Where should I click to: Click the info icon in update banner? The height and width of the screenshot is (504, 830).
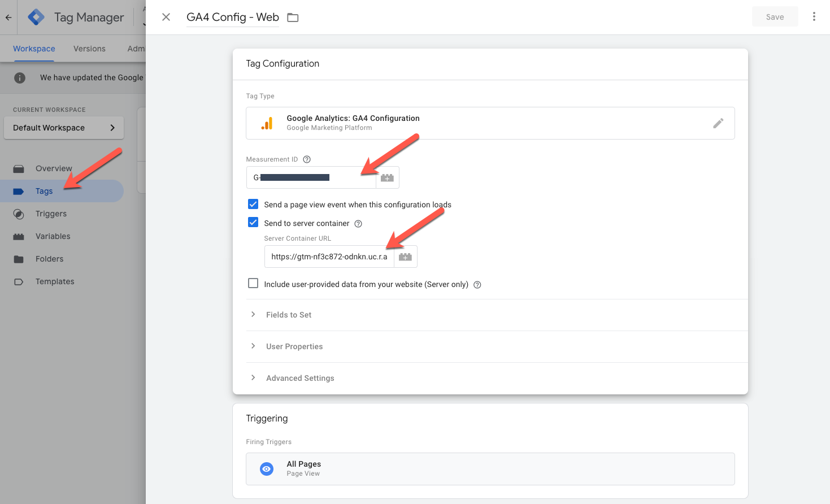(20, 78)
